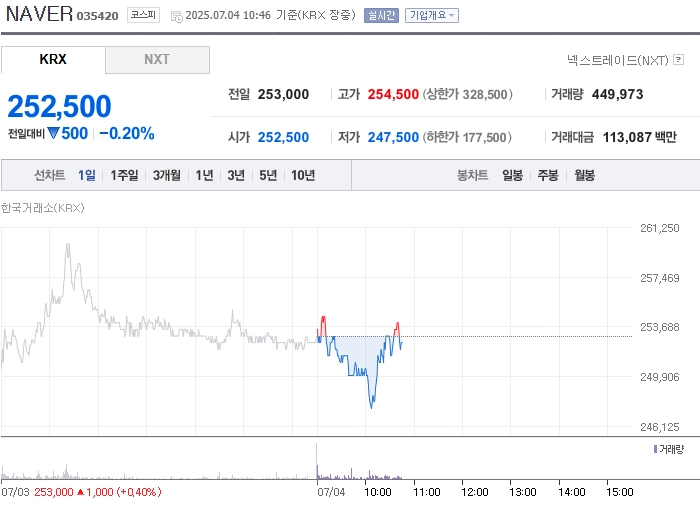
Task: Click the clock icon beside the date
Action: pos(177,17)
